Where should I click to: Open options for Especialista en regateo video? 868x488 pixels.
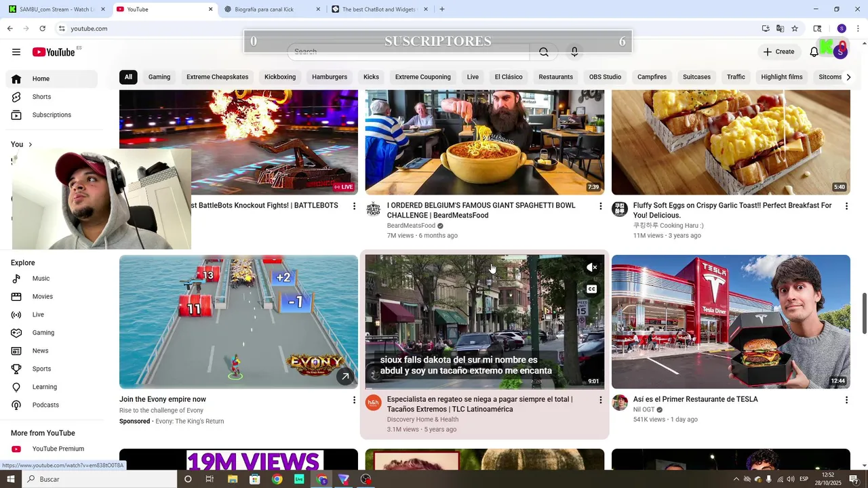pyautogui.click(x=600, y=401)
